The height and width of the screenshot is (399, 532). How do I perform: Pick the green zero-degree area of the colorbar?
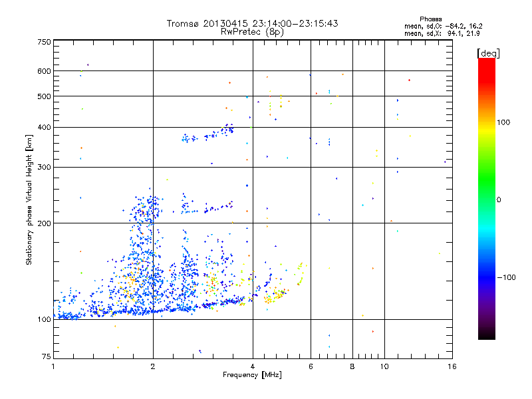pos(487,199)
